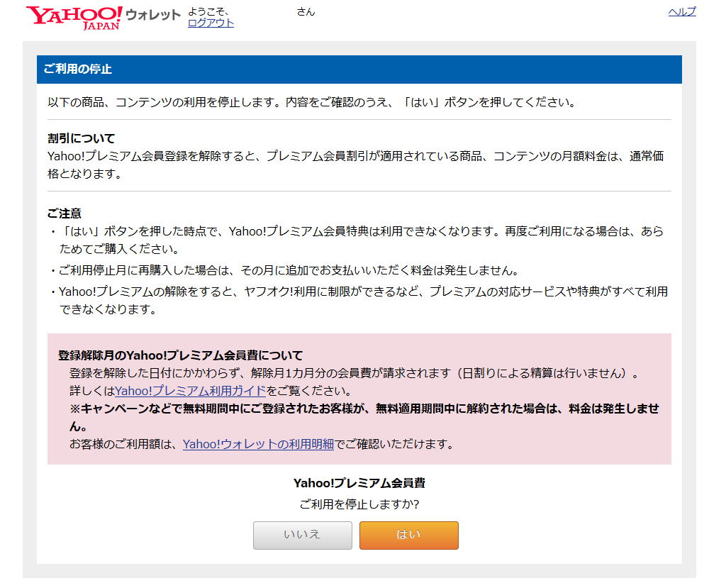Click the ウォレット title text
Image resolution: width=726 pixels, height=588 pixels.
tap(153, 15)
